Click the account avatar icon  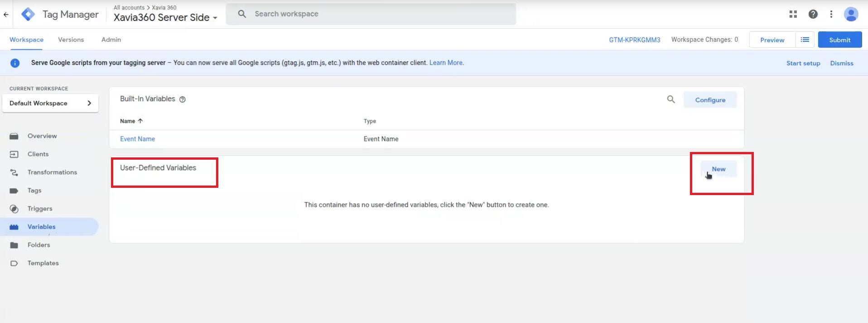851,14
